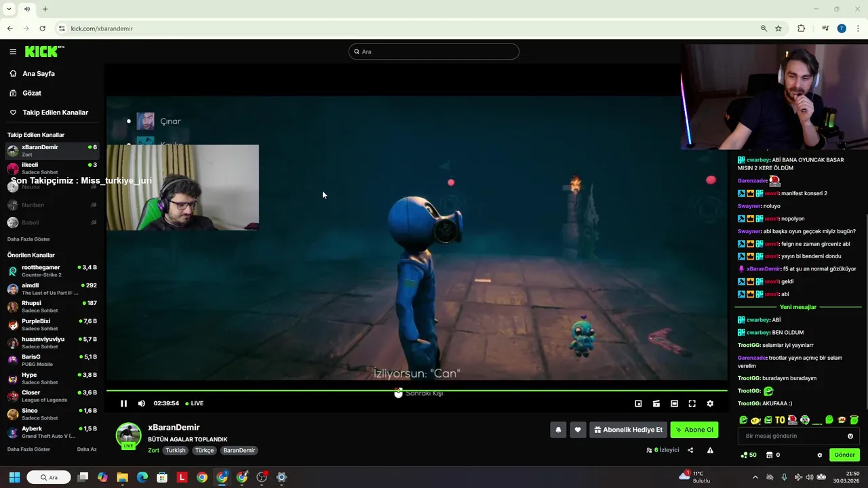Open PurpleBixi recommended channel
Image resolution: width=868 pixels, height=488 pixels.
[x=52, y=324]
